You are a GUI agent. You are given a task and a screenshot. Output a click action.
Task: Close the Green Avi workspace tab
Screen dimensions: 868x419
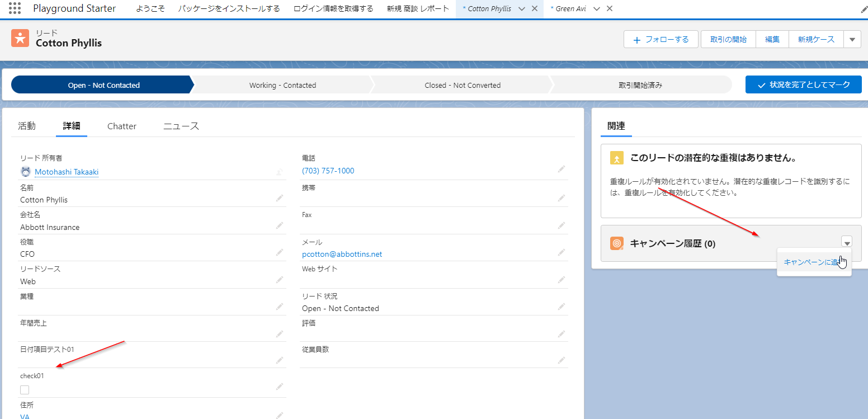(610, 8)
